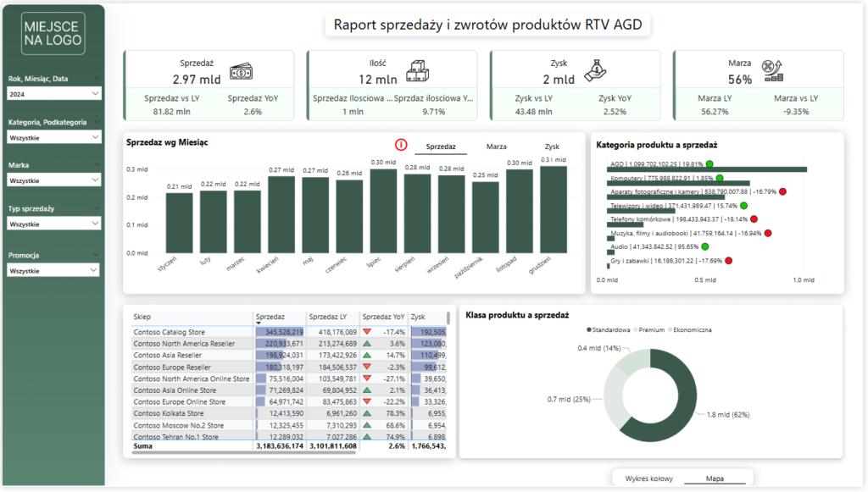The width and height of the screenshot is (868, 492).
Task: Click the red status dot beside Gry i zabawki
Action: click(728, 260)
